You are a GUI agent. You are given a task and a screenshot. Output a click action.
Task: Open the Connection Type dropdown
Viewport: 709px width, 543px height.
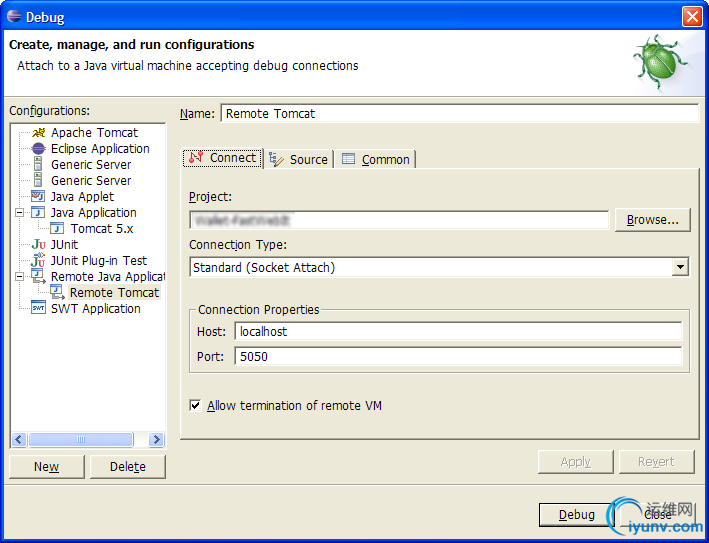(x=680, y=267)
